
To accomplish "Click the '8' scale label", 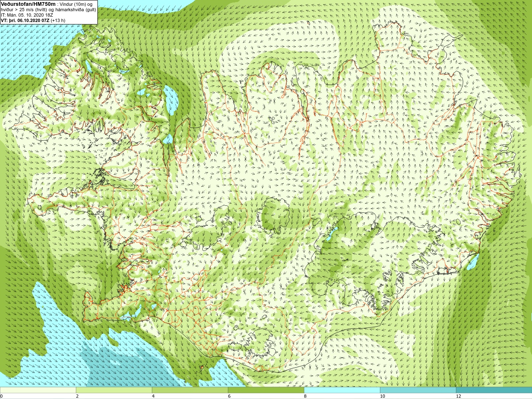I will 305,396.
